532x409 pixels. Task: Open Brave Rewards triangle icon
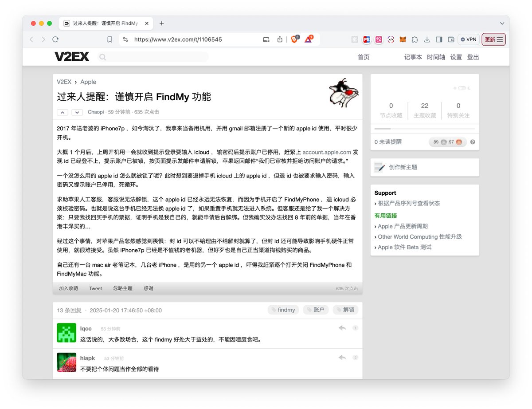[309, 39]
